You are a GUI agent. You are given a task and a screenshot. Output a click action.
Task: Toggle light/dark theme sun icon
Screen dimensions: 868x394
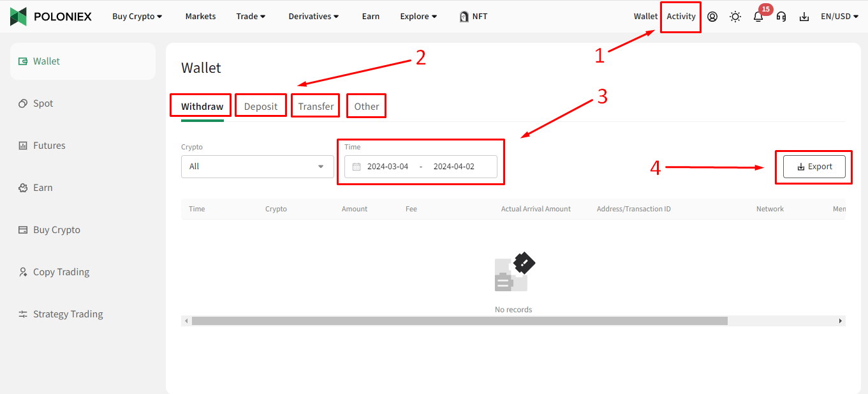coord(735,17)
